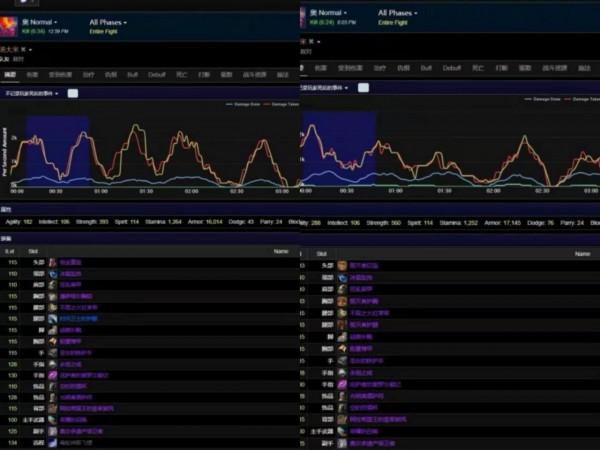Click the last gear item icon in the right report
Image resolution: width=600 pixels, height=450 pixels.
point(341,443)
